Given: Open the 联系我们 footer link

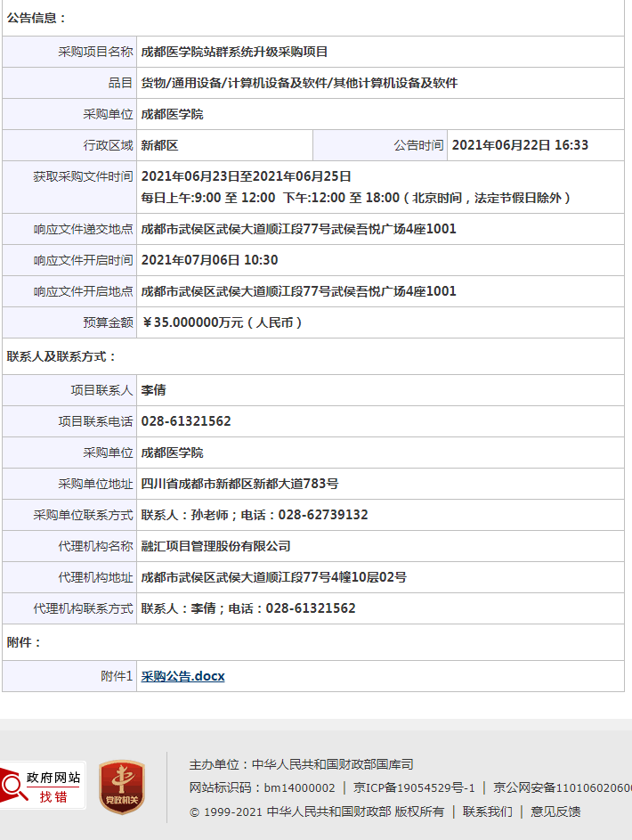Looking at the screenshot, I should click(487, 811).
